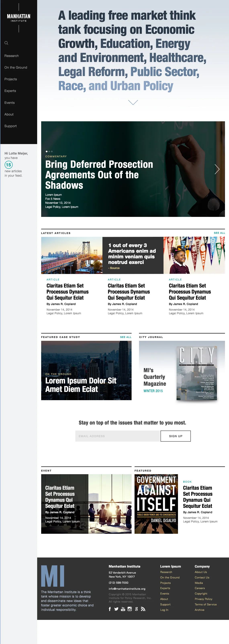The image size is (229, 644).
Task: Select the first carousel dot indicator
Action: (46, 151)
